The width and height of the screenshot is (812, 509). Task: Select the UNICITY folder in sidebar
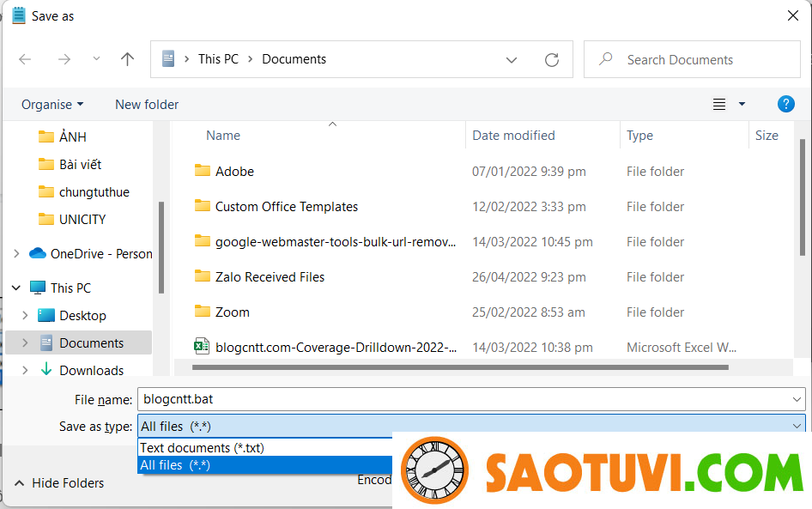[72, 220]
